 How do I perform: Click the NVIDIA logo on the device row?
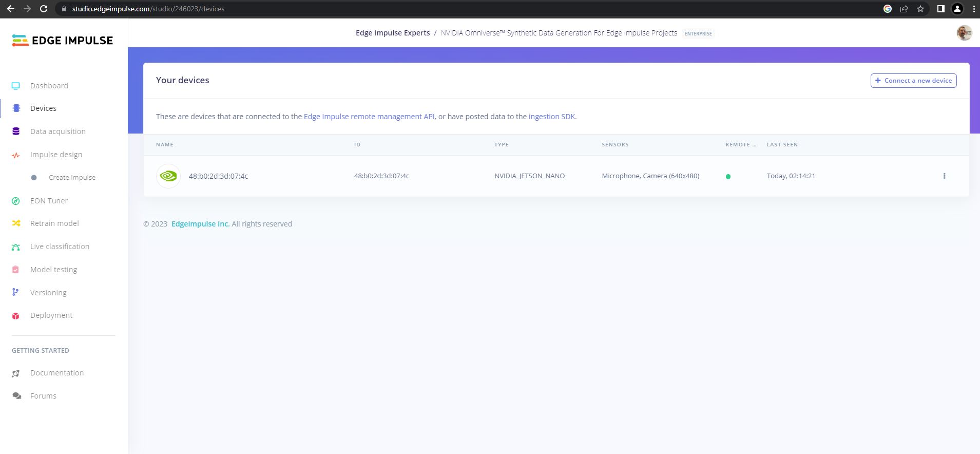pos(168,176)
